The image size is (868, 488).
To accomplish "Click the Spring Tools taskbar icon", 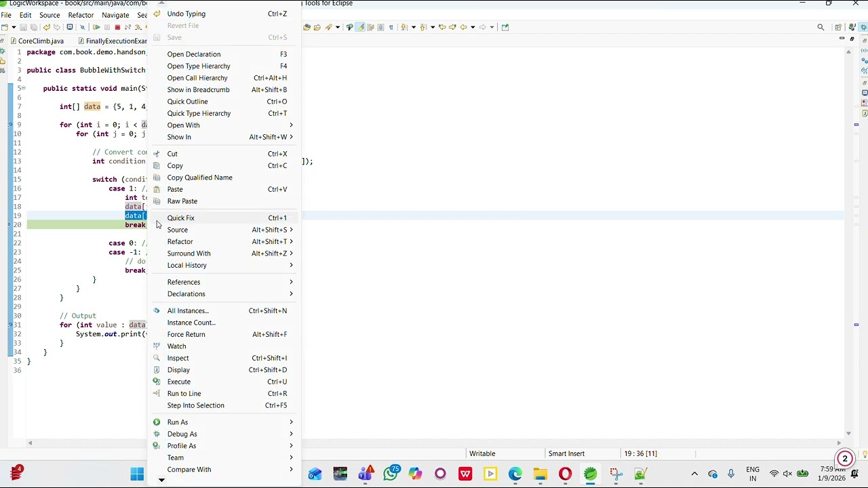I will click(x=590, y=474).
